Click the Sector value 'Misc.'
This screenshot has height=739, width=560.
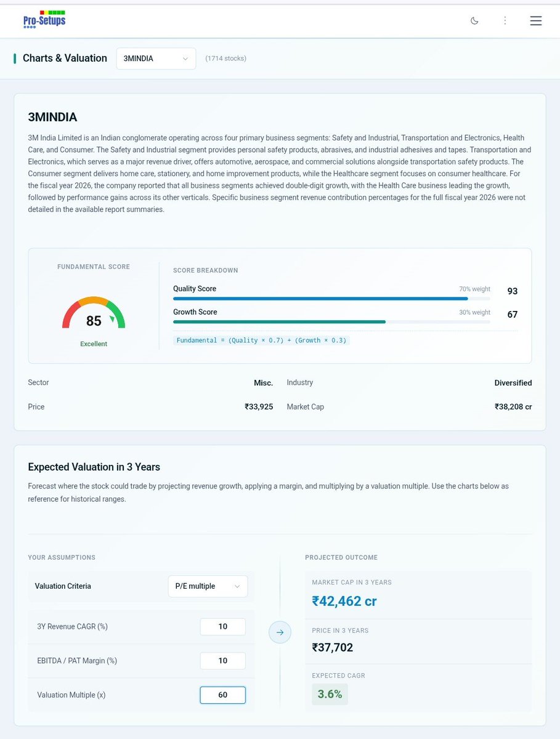[263, 383]
